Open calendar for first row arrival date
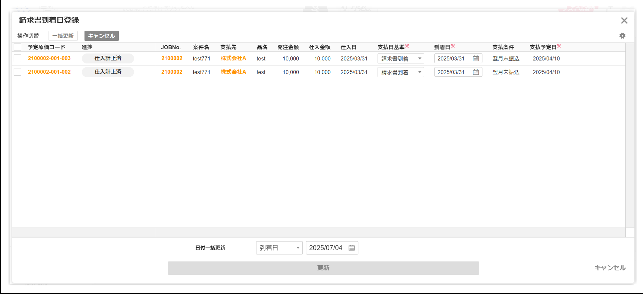Screen dimensions: 644x294 [x=476, y=58]
